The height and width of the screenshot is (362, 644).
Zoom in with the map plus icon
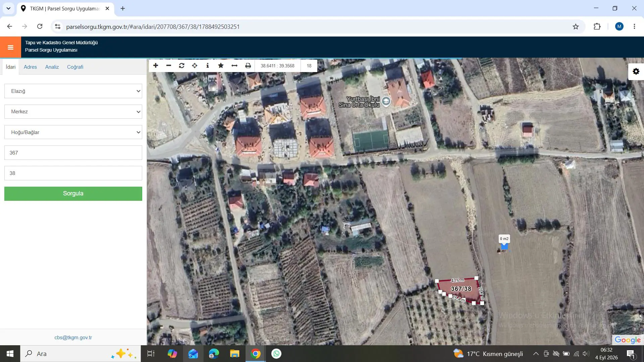point(156,66)
